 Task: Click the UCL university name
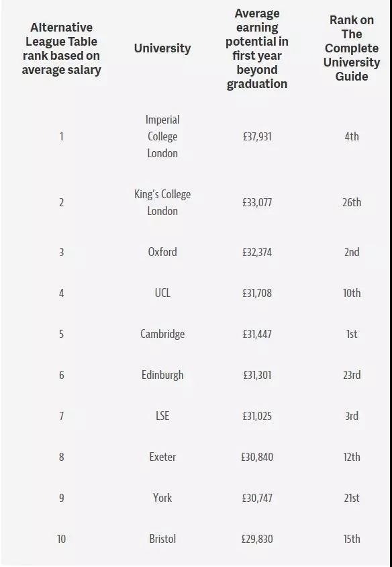coord(162,292)
